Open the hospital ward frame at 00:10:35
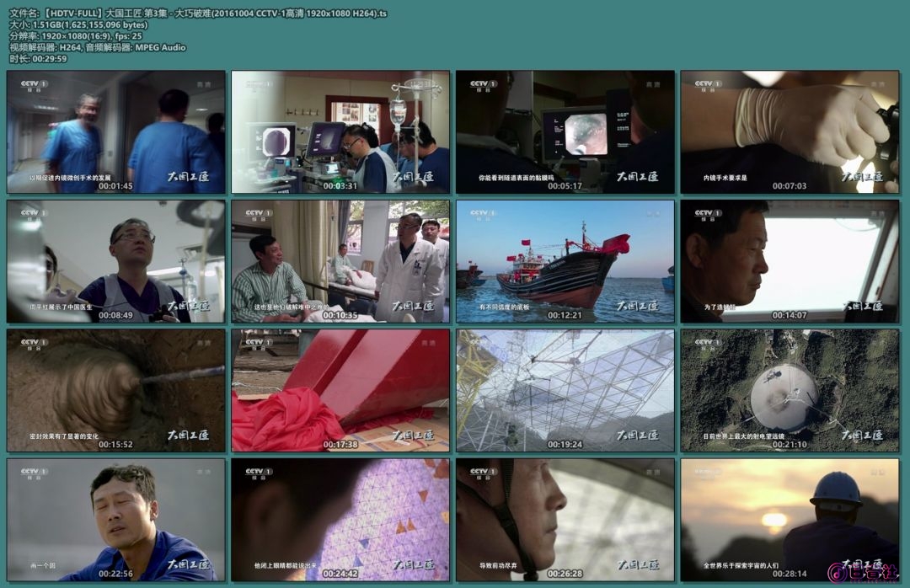Image resolution: width=910 pixels, height=588 pixels. click(x=340, y=261)
